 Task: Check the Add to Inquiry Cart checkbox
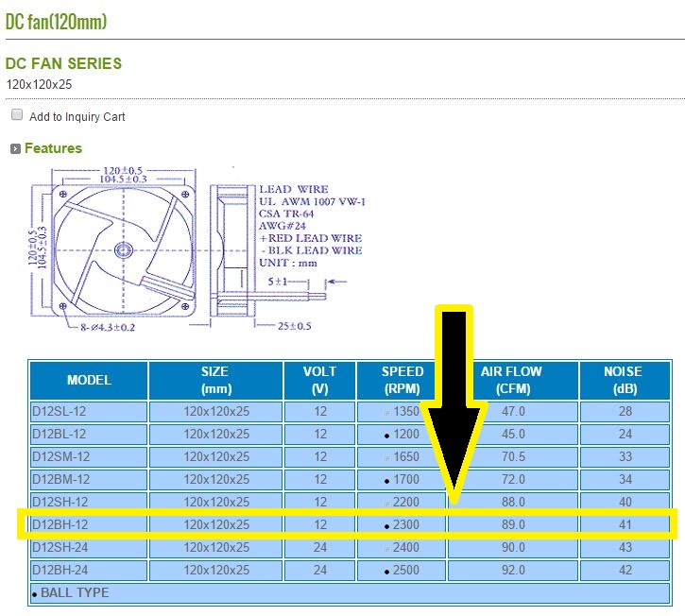tap(17, 115)
